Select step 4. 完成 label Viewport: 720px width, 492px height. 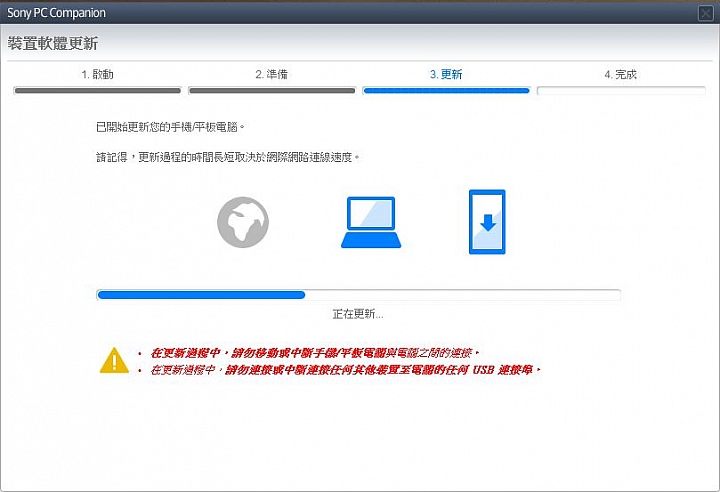tap(620, 74)
